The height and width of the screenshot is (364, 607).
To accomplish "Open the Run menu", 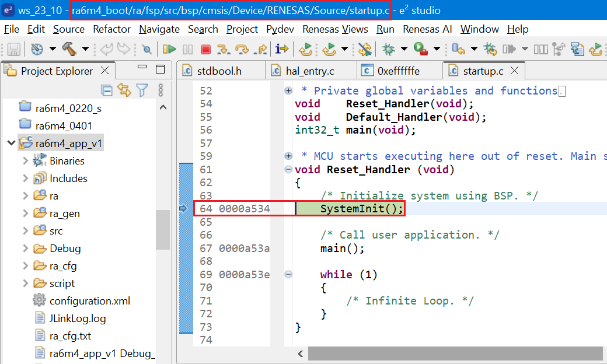I will [385, 29].
